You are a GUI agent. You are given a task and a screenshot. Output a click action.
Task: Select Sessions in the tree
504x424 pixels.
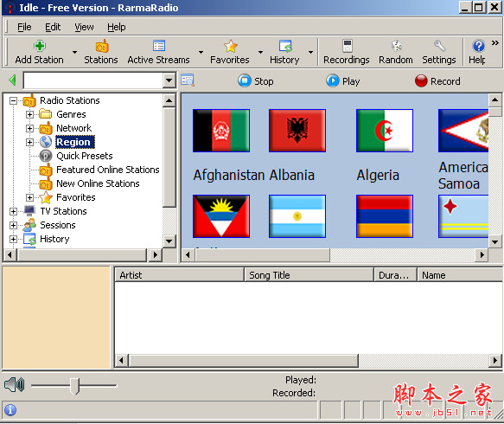(x=58, y=225)
